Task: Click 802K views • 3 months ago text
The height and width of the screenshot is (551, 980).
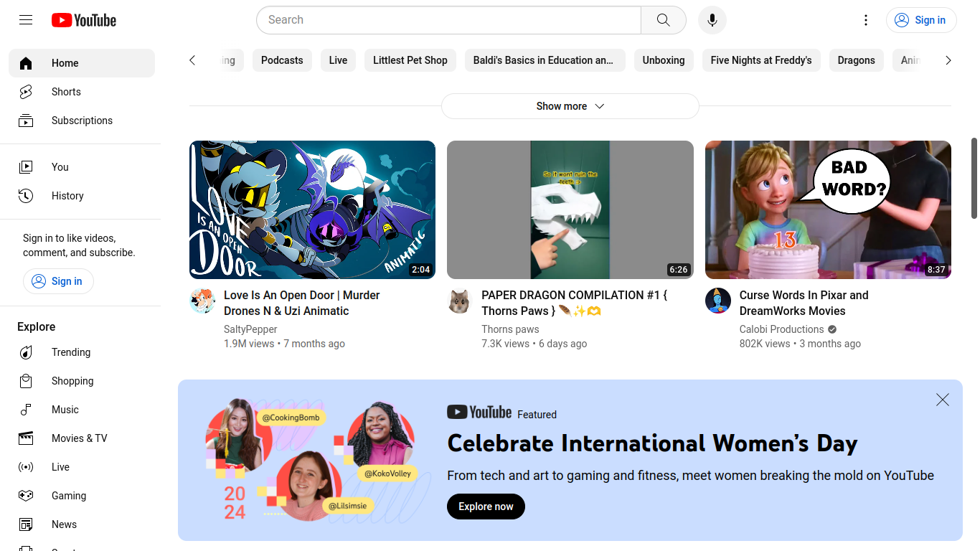Action: click(x=800, y=344)
